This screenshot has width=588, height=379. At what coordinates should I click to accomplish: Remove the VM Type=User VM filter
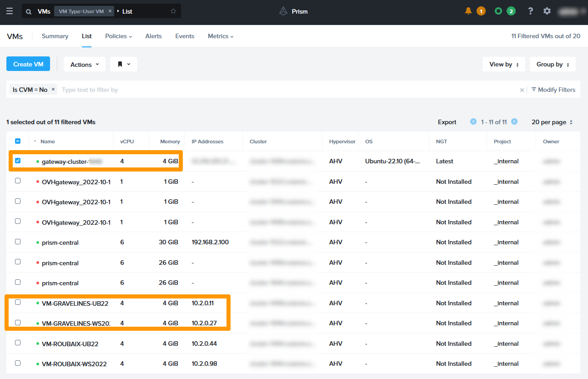pyautogui.click(x=110, y=11)
